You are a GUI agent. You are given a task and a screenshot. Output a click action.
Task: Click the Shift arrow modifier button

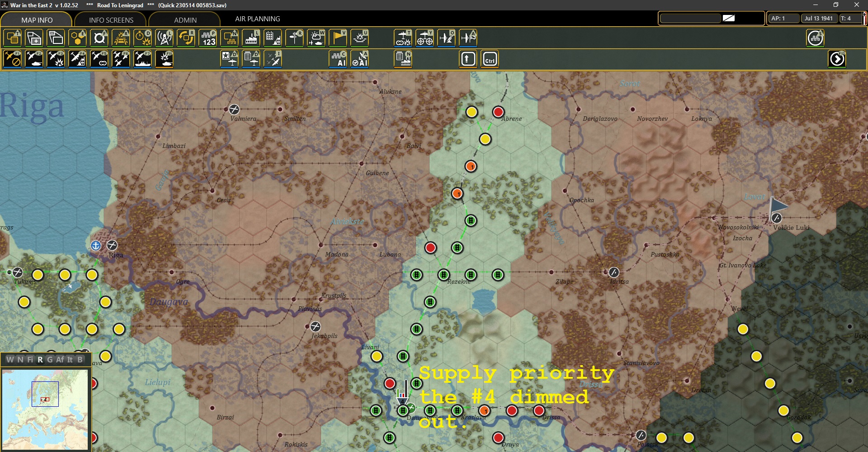(x=468, y=59)
